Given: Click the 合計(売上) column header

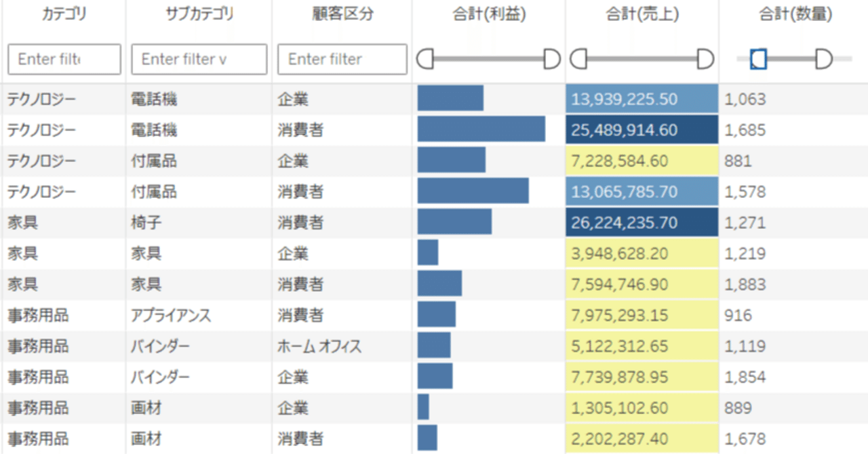Looking at the screenshot, I should [x=641, y=14].
